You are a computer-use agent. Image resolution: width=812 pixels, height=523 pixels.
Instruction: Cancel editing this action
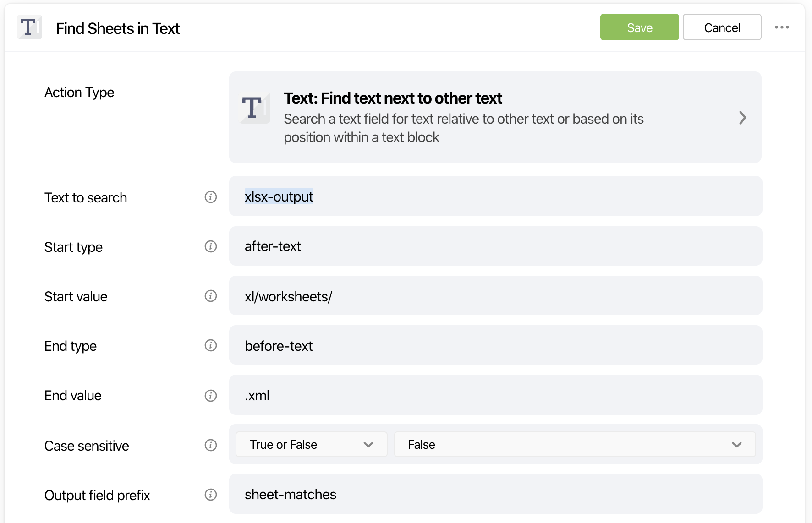point(722,27)
